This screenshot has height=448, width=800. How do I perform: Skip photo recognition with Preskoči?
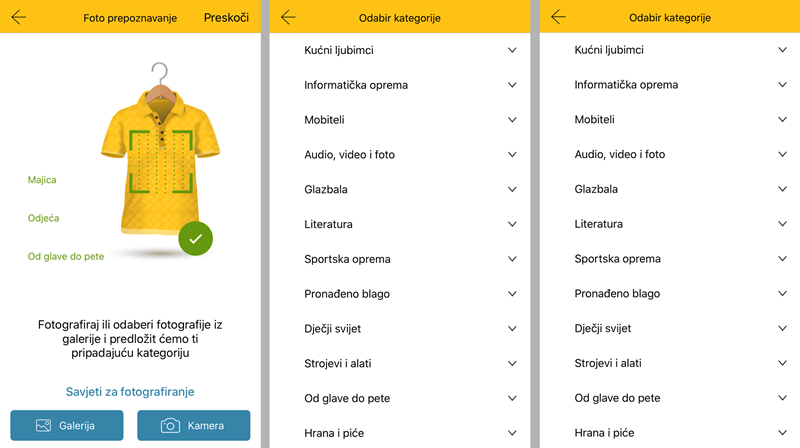pyautogui.click(x=227, y=17)
